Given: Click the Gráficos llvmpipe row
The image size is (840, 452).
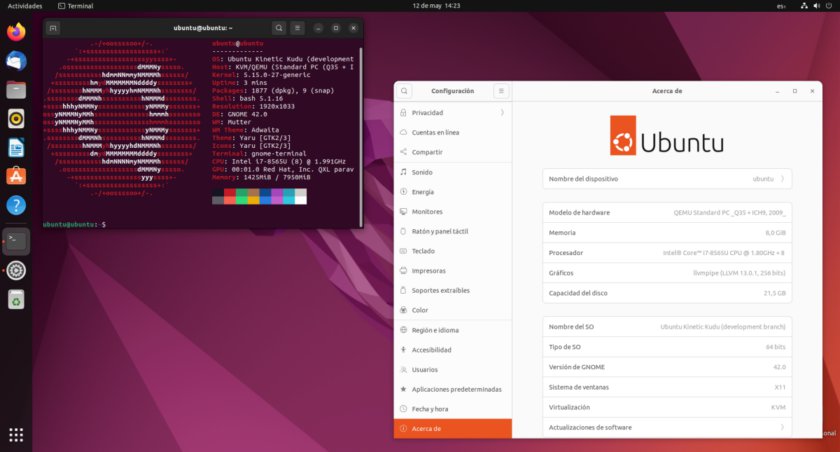Looking at the screenshot, I should [667, 273].
